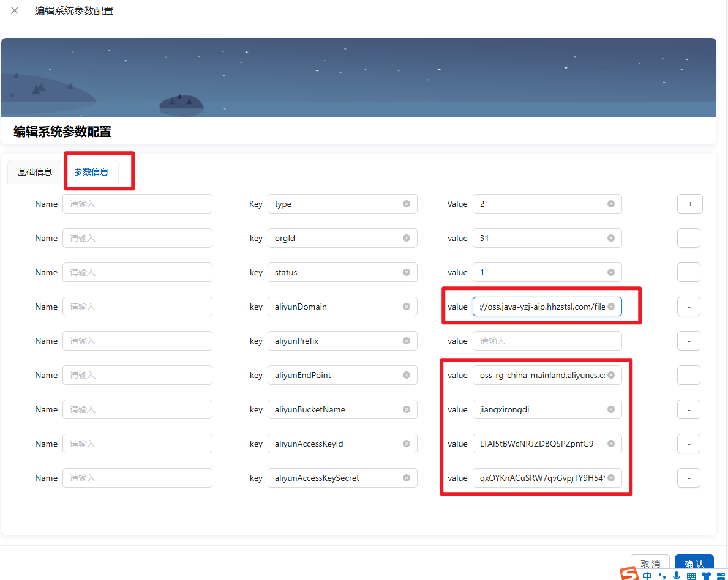
Task: Clear the aliyunEndPoint value field
Action: pos(611,376)
